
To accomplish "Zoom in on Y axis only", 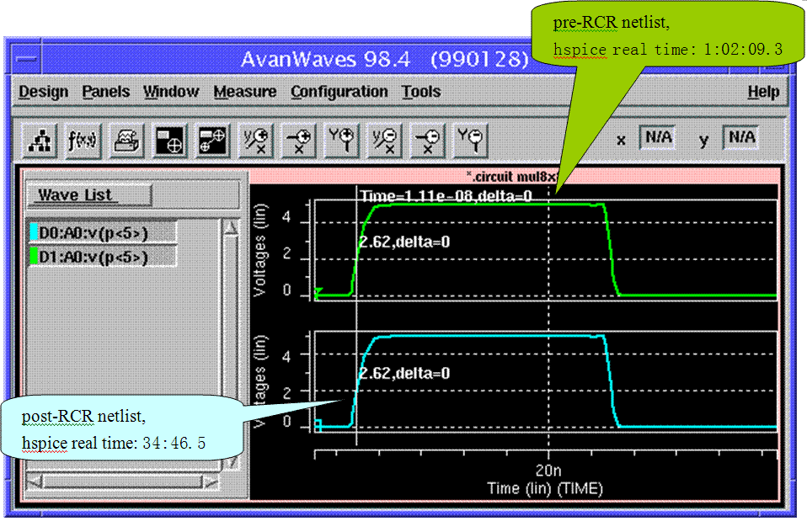I will pyautogui.click(x=341, y=140).
